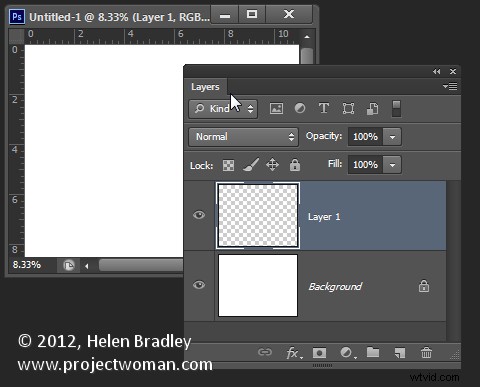Click the document vertical scrollbar thumb
This screenshot has width=480, height=387.
point(307,56)
